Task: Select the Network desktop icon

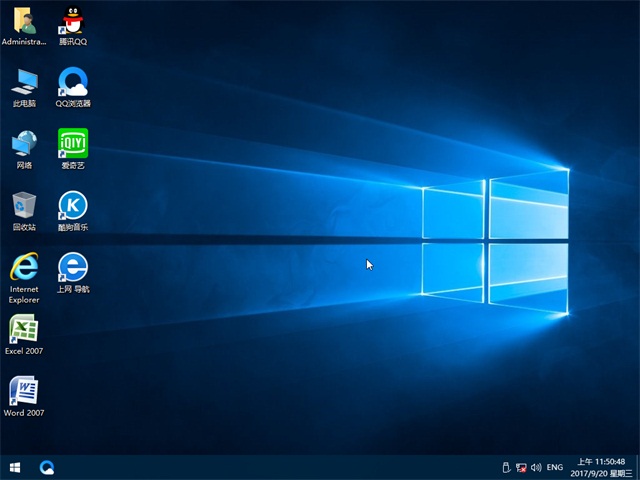Action: (x=24, y=143)
